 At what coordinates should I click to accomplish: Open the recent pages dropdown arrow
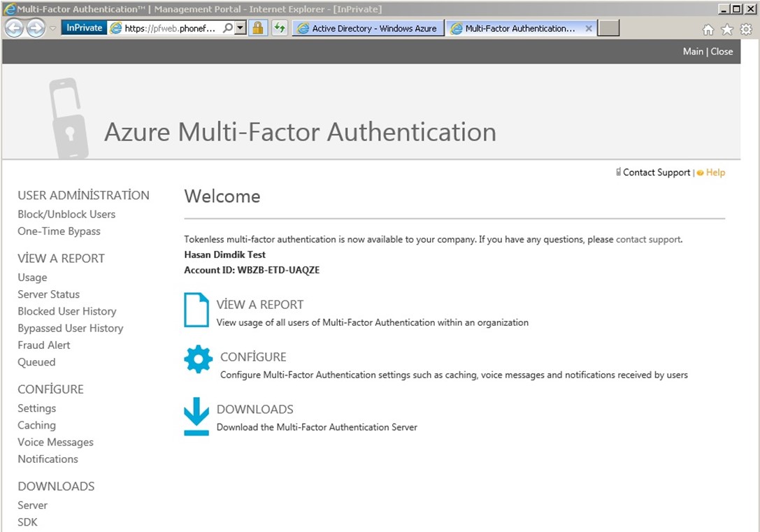(x=53, y=28)
